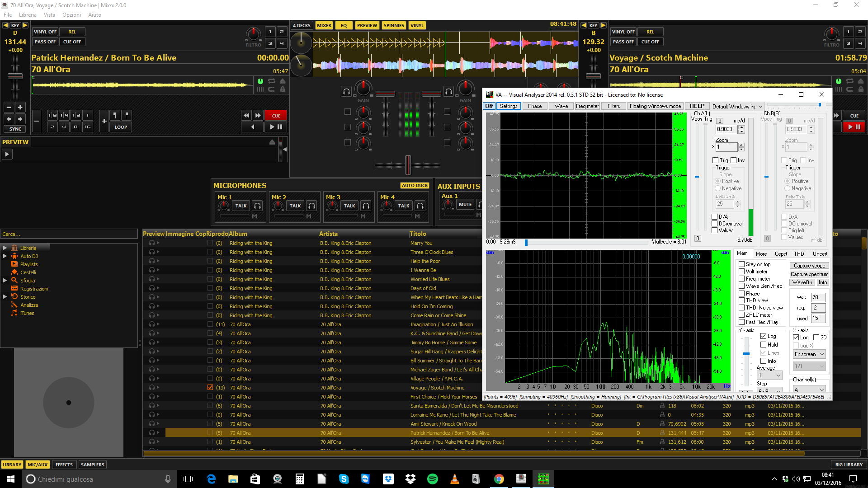Nudge left deck with right arrow button
The height and width of the screenshot is (488, 868).
[x=20, y=118]
